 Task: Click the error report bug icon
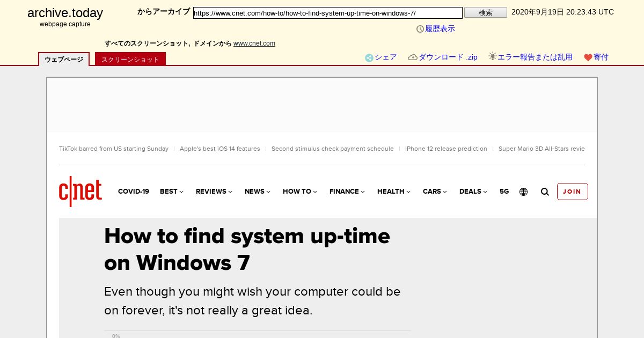click(493, 56)
